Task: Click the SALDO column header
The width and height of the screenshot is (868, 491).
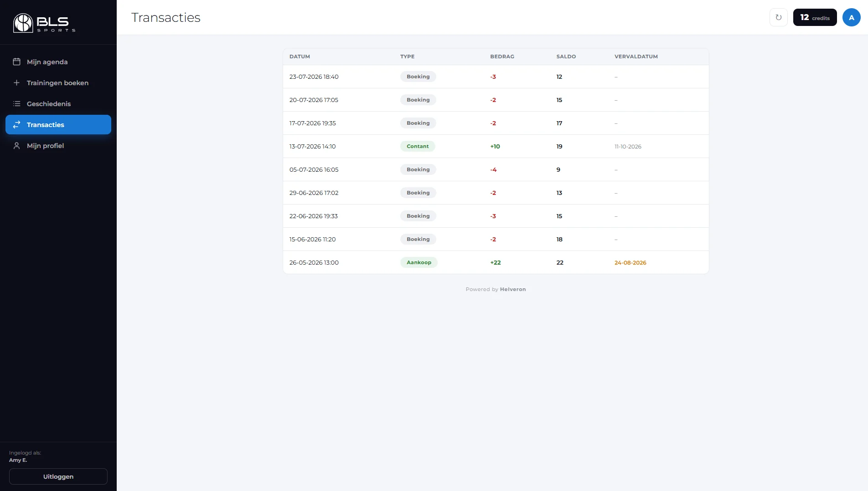Action: [566, 56]
